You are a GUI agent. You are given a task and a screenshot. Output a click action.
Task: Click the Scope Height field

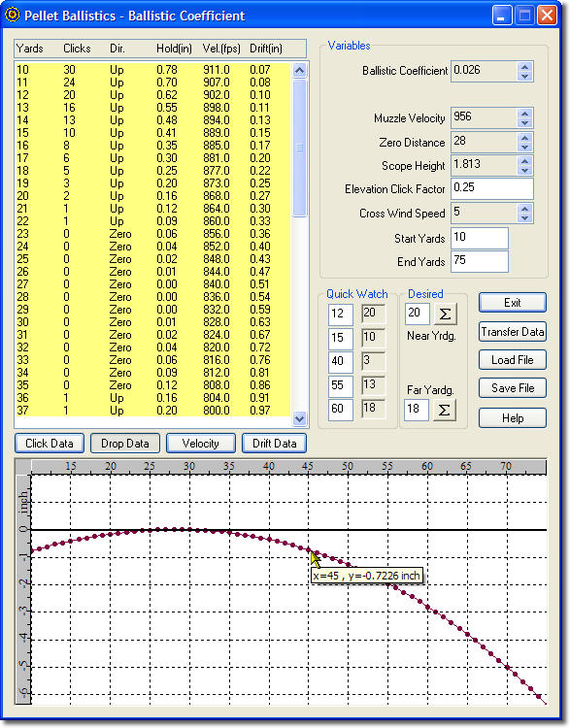coord(484,165)
